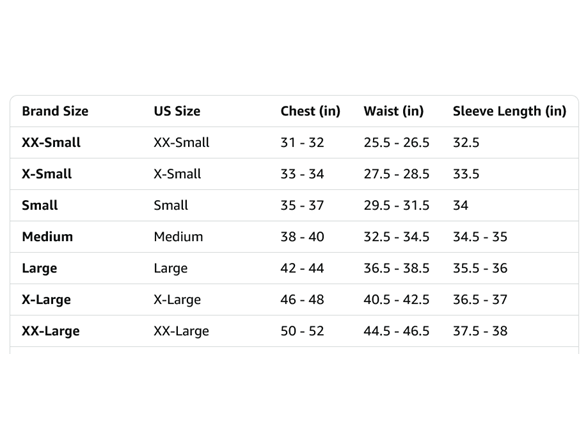This screenshot has height=441, width=588.
Task: Click the 37.5 - 38 sleeve length
Action: click(x=480, y=331)
